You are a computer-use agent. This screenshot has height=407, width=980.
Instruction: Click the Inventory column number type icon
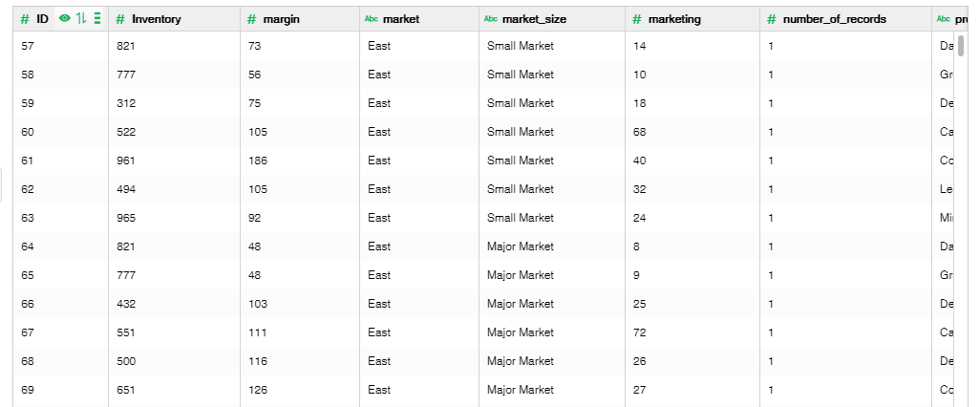pyautogui.click(x=120, y=19)
